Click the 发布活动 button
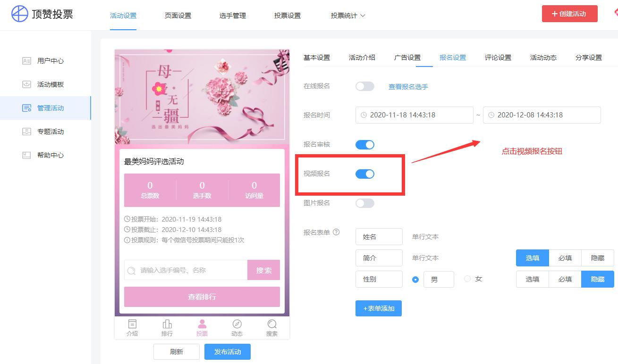 tap(227, 351)
